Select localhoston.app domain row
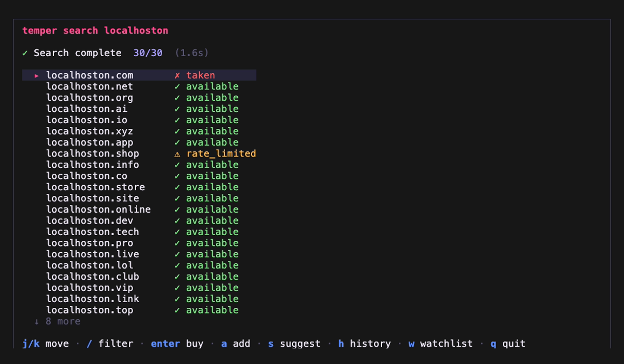Screen dimensions: 624x364 pyautogui.click(x=139, y=142)
